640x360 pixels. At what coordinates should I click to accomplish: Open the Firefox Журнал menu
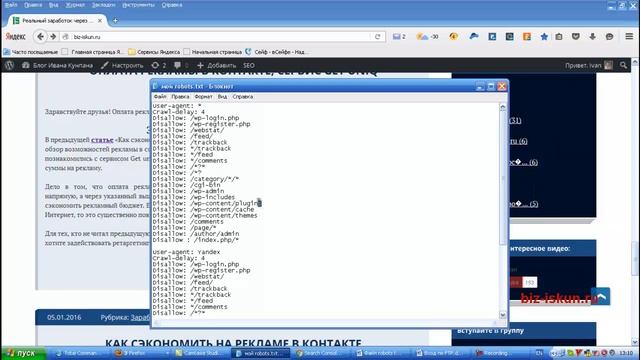click(75, 5)
